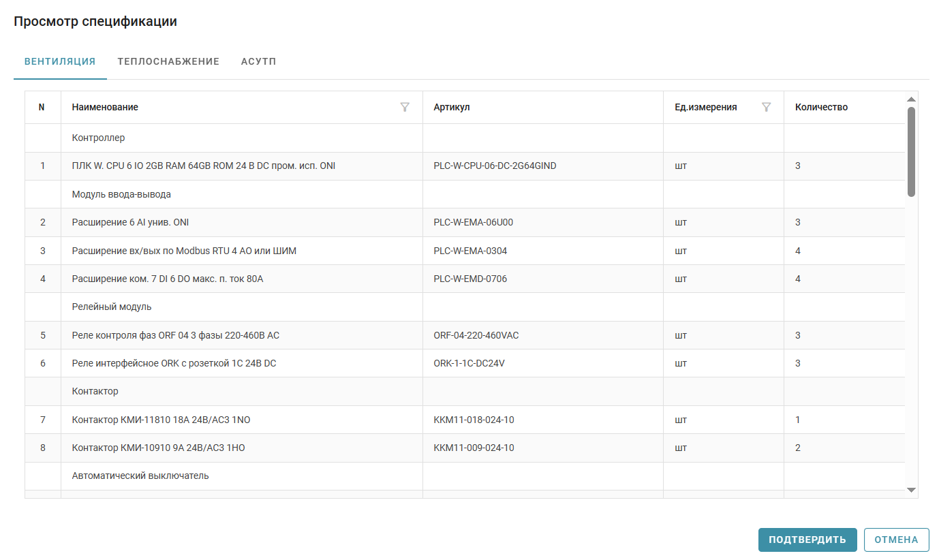Click article KKM11-009-024-10 cell
The width and height of the screenshot is (939, 560).
[x=474, y=448]
